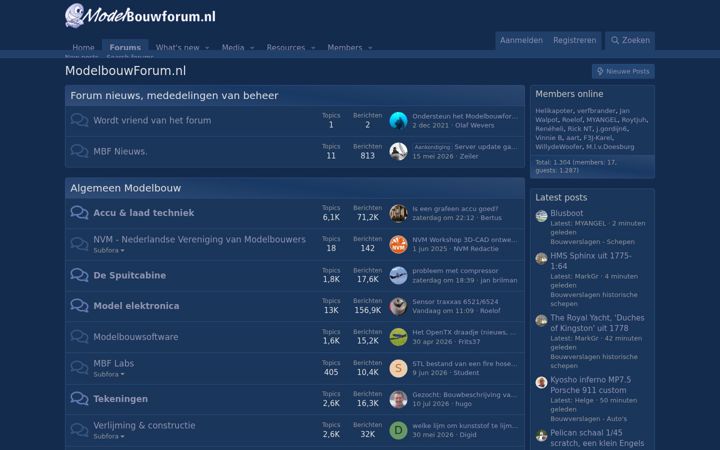Open the Accu & laad techniek forum

pyautogui.click(x=144, y=213)
